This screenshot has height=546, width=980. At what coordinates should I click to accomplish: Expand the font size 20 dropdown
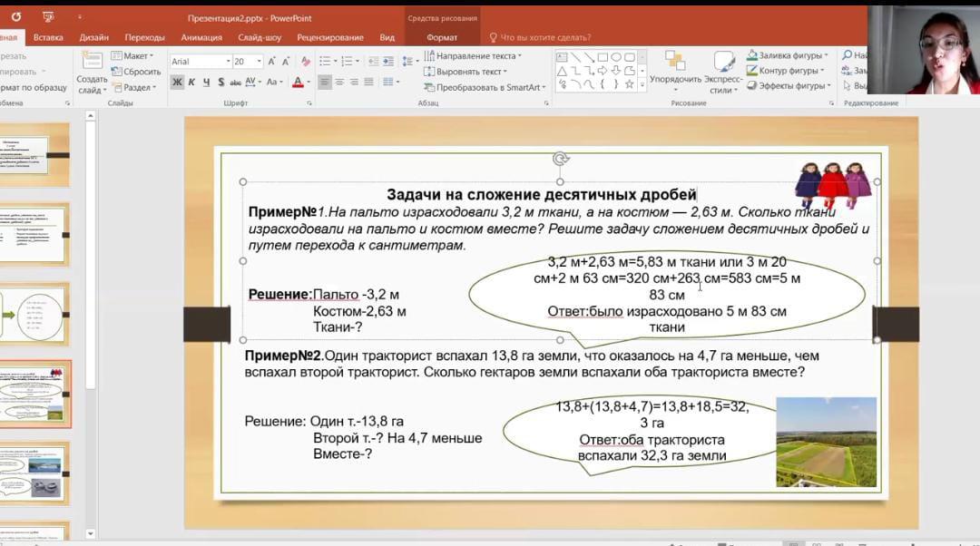point(260,62)
